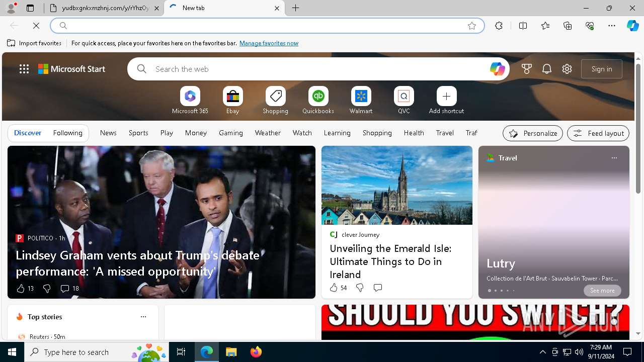Open the Quickbooks shortcut
The image size is (644, 362).
tap(318, 101)
